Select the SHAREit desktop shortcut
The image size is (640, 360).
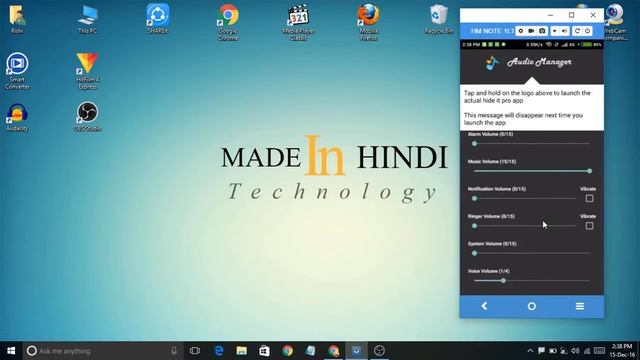pos(158,19)
